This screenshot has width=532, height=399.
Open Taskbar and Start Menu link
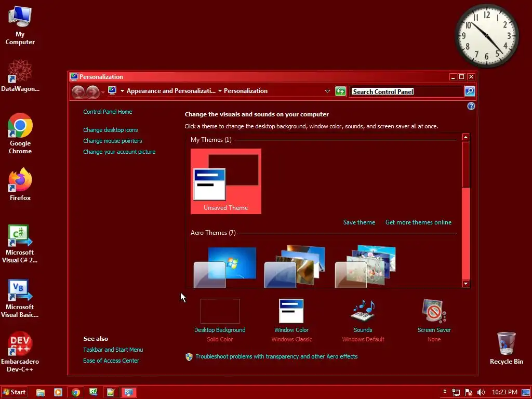pyautogui.click(x=113, y=350)
